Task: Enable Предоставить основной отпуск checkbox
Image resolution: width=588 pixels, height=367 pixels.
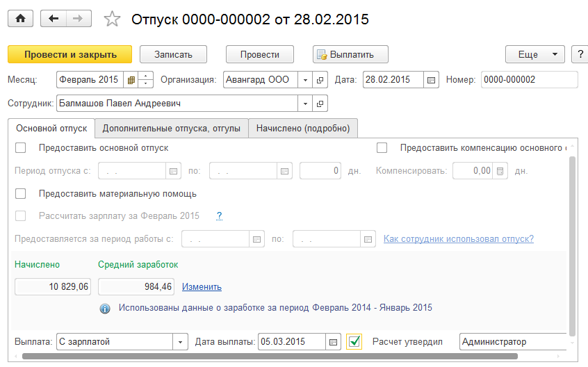Action: coord(21,148)
